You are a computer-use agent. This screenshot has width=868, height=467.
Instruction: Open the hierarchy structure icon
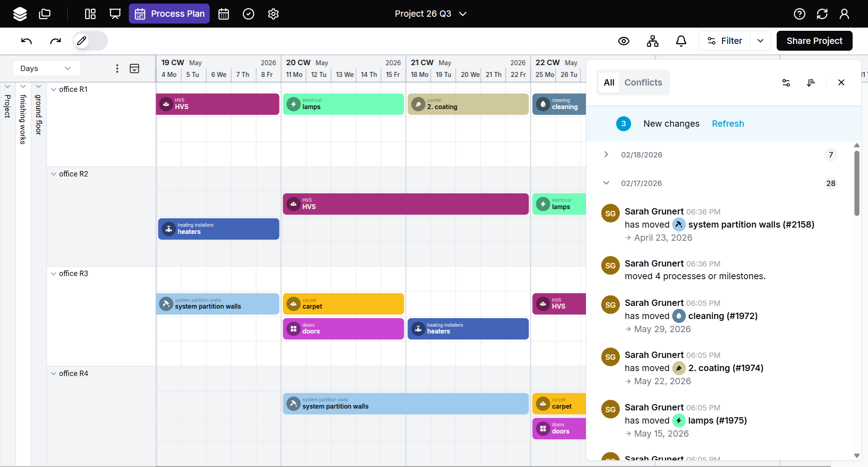click(x=652, y=41)
